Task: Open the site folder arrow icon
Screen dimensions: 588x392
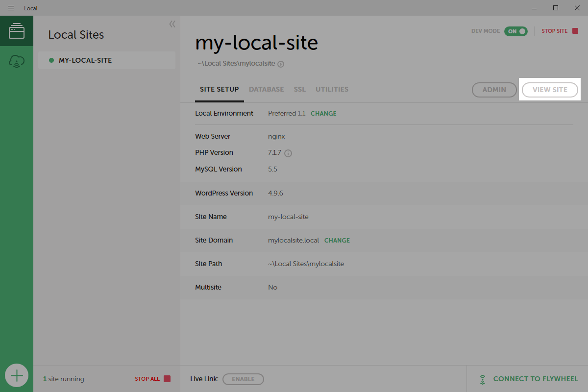Action: pyautogui.click(x=281, y=64)
